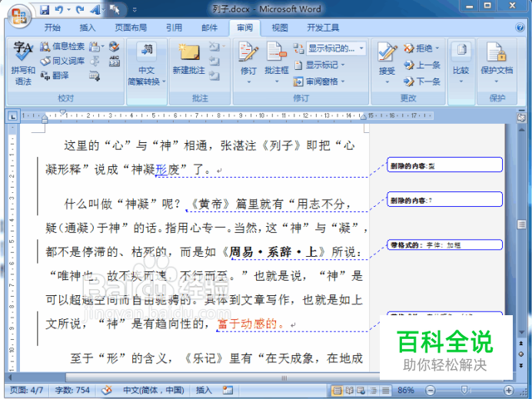Click 拒绝 to reject the change
Viewport: 532px width, 399px height.
[418, 48]
